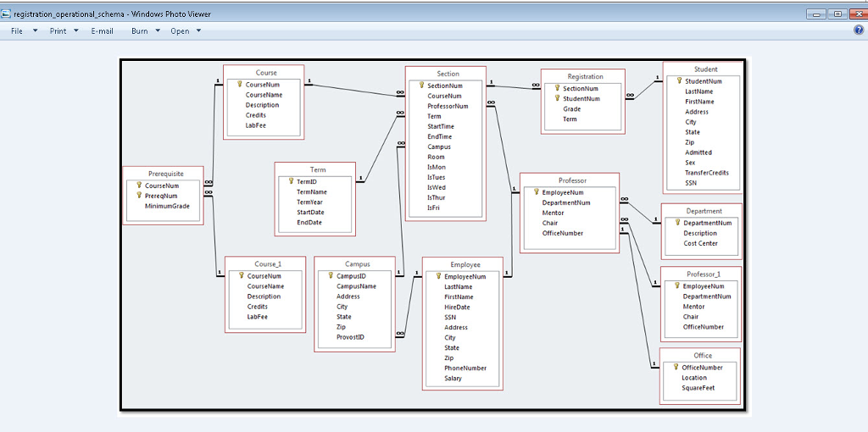Click the Photo Viewer icon in title bar
The width and height of the screenshot is (868, 432).
click(x=7, y=14)
